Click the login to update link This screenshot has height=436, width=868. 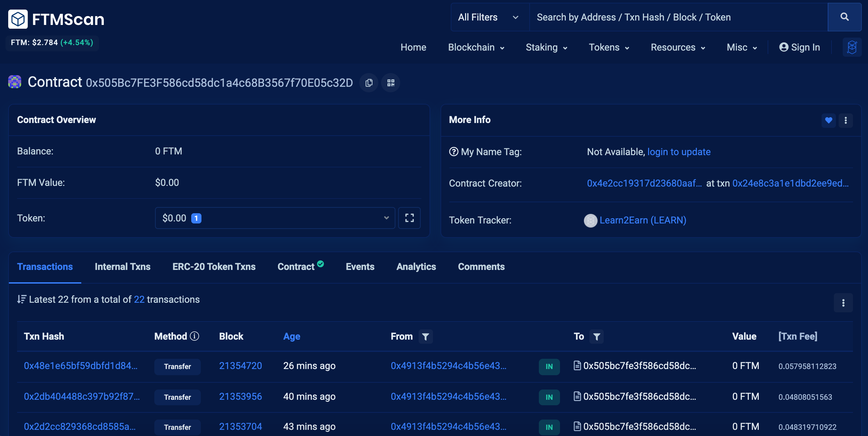(679, 152)
